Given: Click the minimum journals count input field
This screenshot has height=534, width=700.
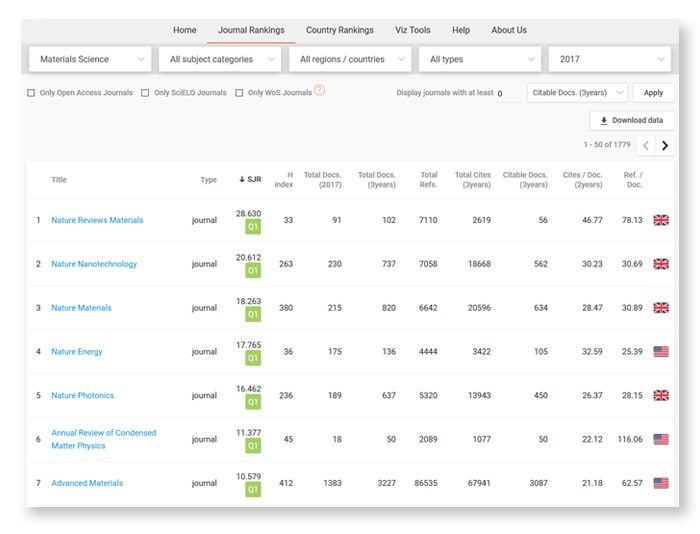Looking at the screenshot, I should (x=508, y=93).
